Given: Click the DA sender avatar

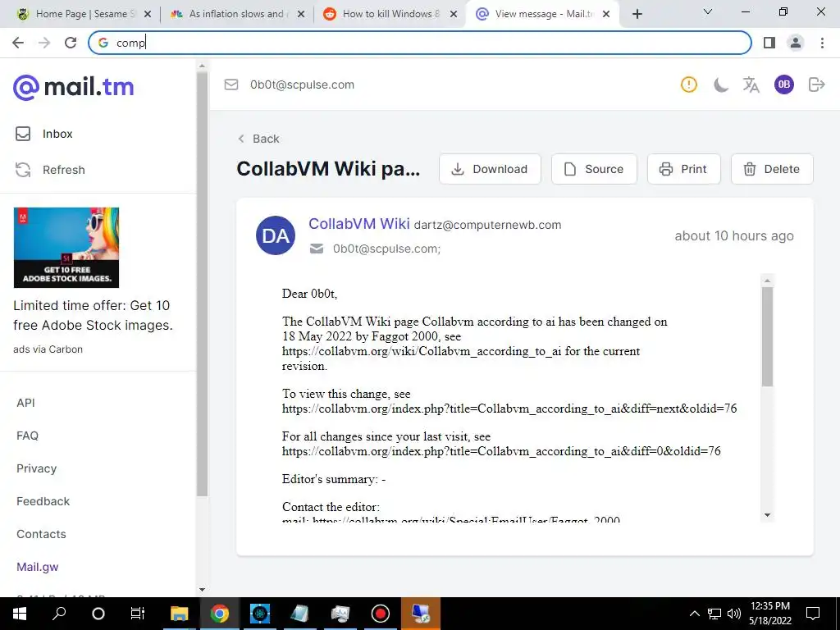Looking at the screenshot, I should (276, 235).
